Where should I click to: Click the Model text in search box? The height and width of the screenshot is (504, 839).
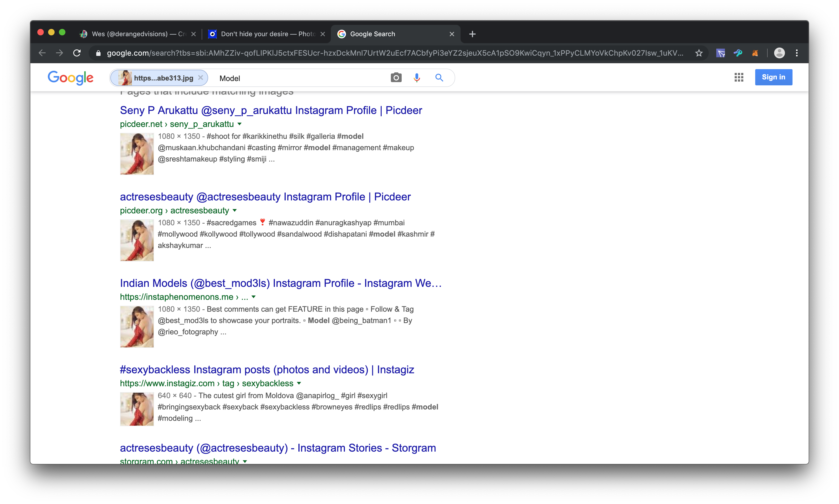click(230, 78)
